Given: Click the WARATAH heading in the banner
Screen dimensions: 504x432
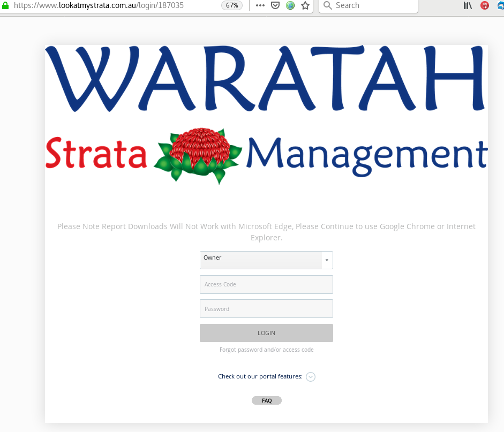Looking at the screenshot, I should (265, 78).
